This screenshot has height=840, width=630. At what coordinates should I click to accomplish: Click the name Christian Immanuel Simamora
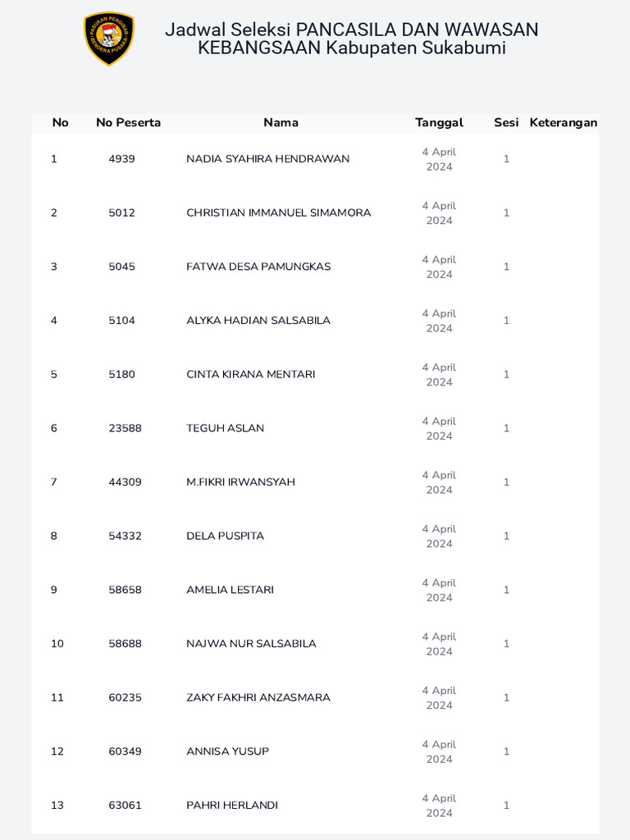(x=278, y=212)
